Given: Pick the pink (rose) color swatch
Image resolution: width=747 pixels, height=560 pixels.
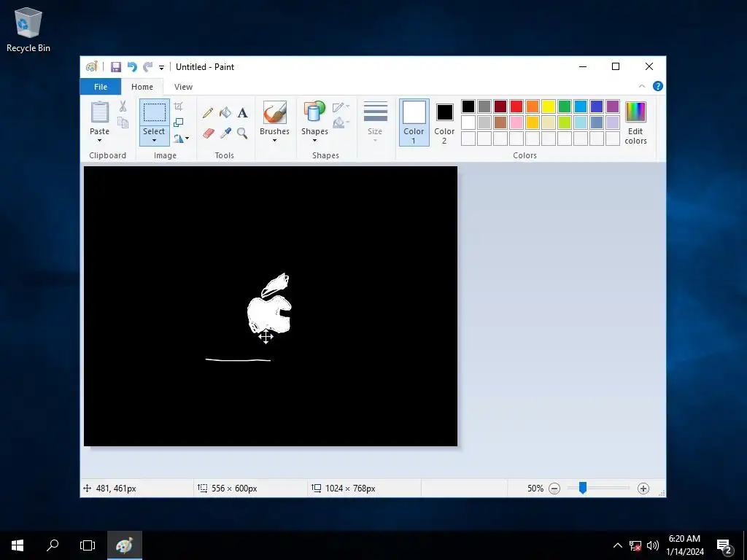Looking at the screenshot, I should [x=516, y=122].
